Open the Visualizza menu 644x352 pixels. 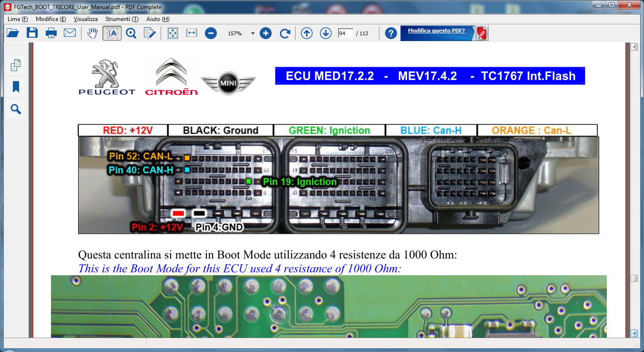pos(86,19)
